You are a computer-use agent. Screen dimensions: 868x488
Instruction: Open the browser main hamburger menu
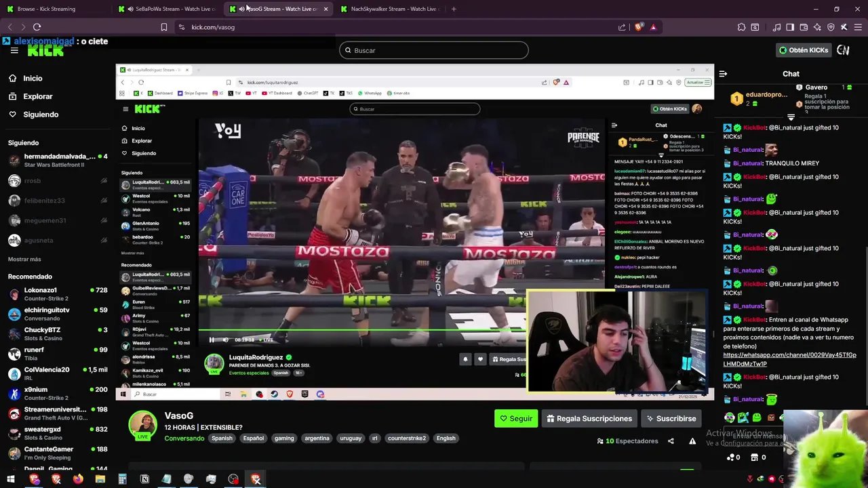(x=858, y=27)
